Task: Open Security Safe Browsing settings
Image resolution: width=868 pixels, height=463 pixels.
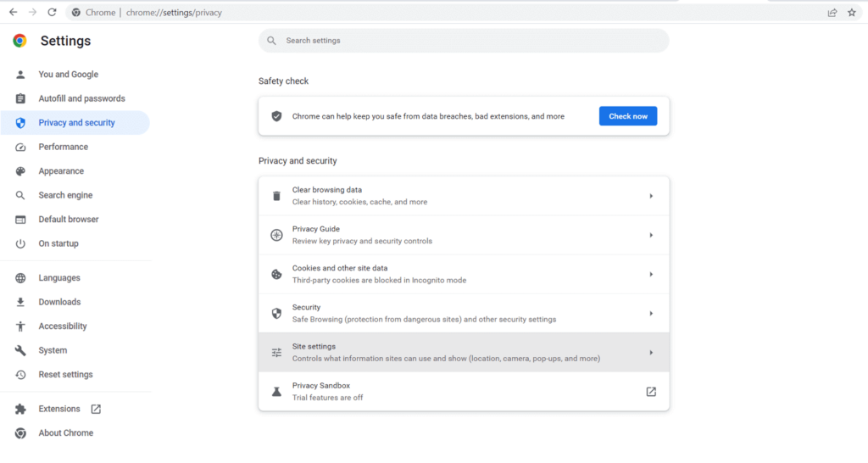Action: point(464,314)
